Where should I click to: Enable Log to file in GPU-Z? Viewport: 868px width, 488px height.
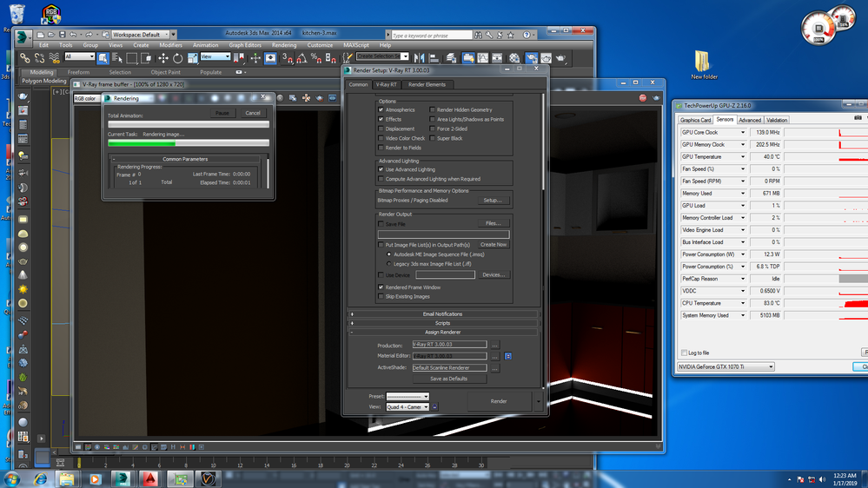(684, 353)
